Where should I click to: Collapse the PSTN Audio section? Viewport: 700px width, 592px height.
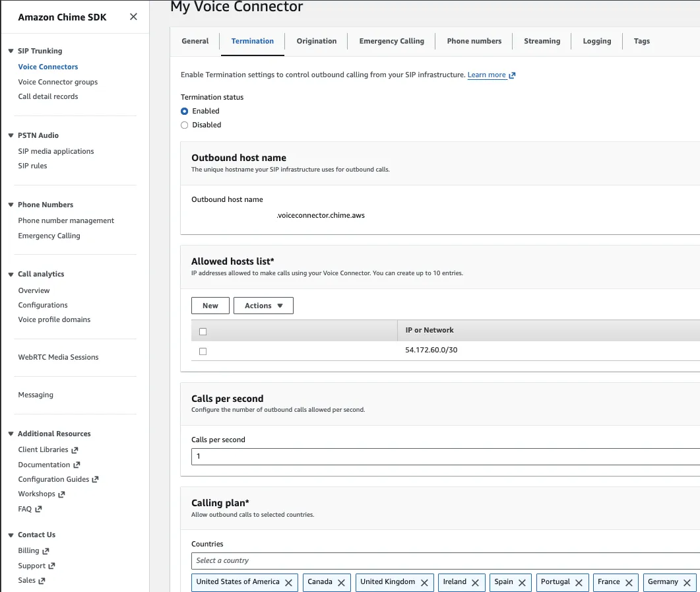(11, 135)
